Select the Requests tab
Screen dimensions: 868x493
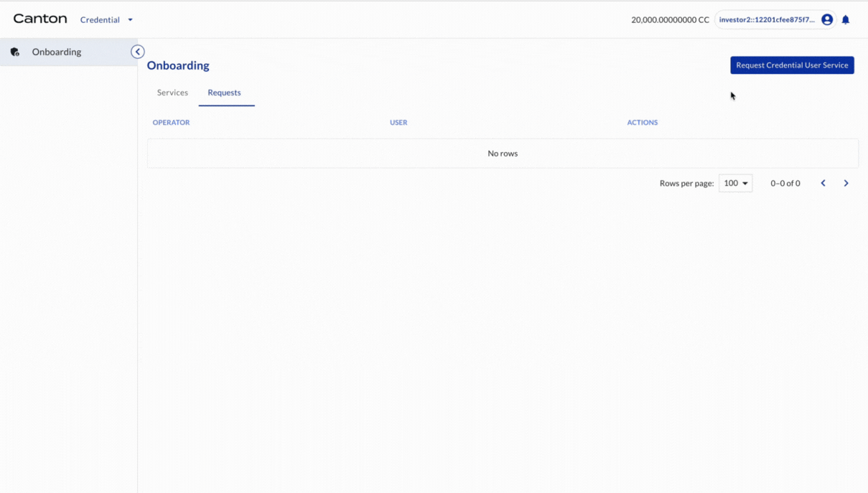(225, 93)
